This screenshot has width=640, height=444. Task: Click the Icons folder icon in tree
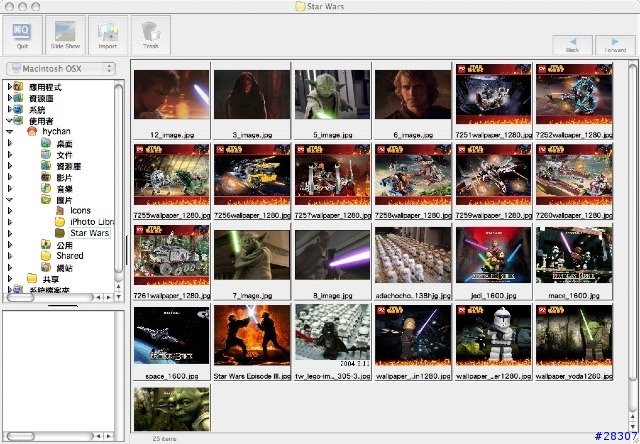60,211
